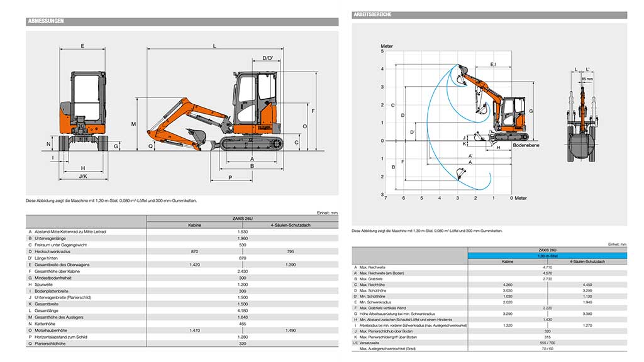
Task: Click the ZAXIS 26U header in working range table
Action: tap(547, 250)
